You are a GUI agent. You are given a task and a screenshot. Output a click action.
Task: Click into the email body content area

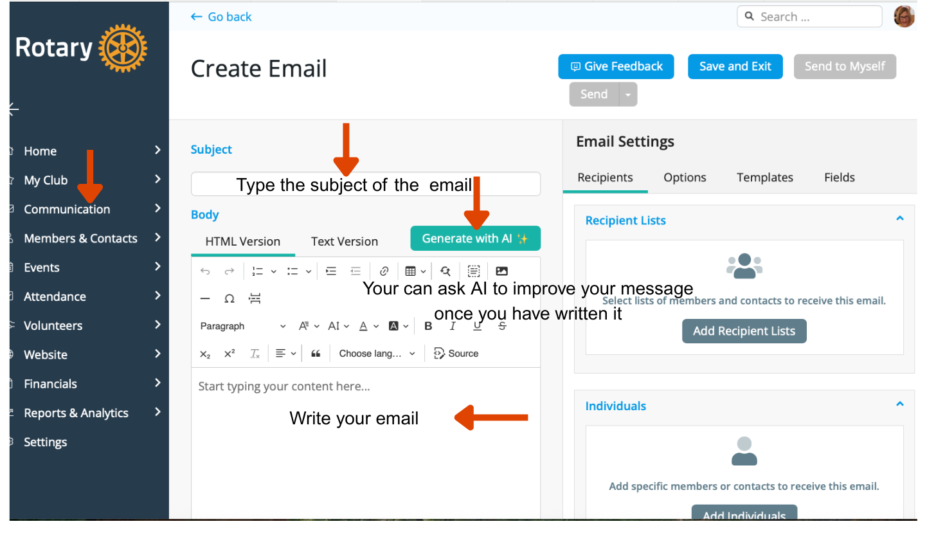click(x=366, y=443)
